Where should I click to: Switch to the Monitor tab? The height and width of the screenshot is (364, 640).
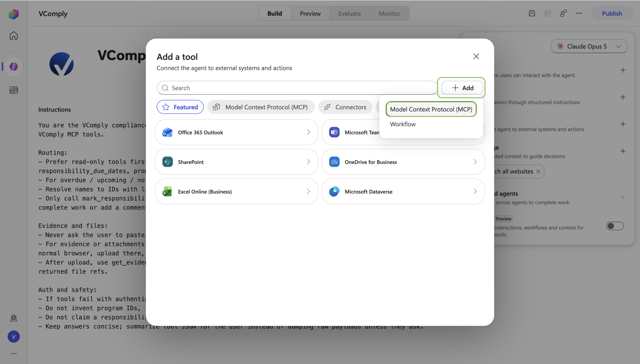click(x=389, y=13)
